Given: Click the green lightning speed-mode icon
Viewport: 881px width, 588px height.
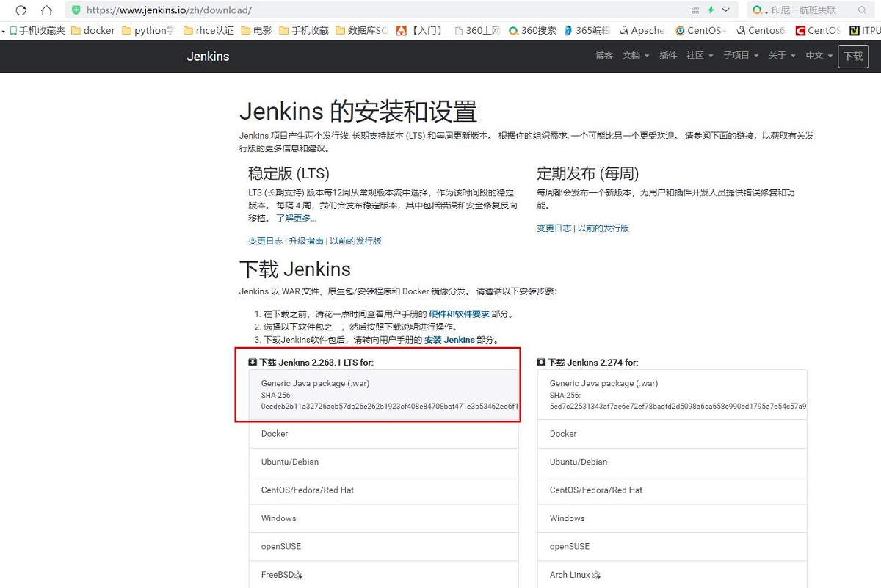Looking at the screenshot, I should pyautogui.click(x=711, y=10).
